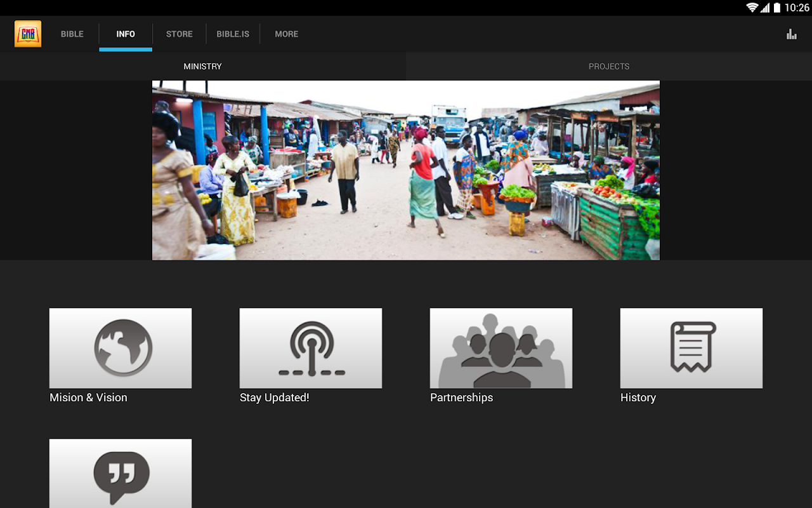The image size is (812, 508).
Task: Open the statistics bar chart icon
Action: 792,34
